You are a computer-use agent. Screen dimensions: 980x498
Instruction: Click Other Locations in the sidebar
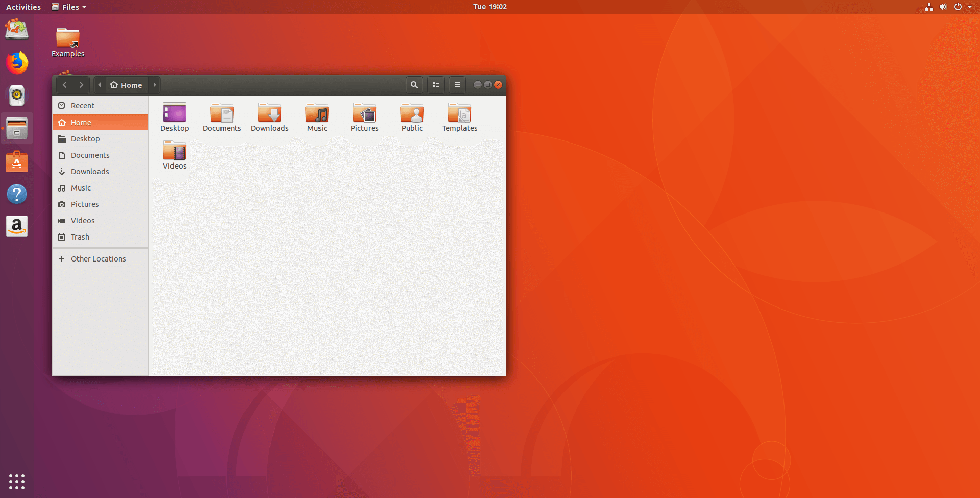tap(100, 259)
